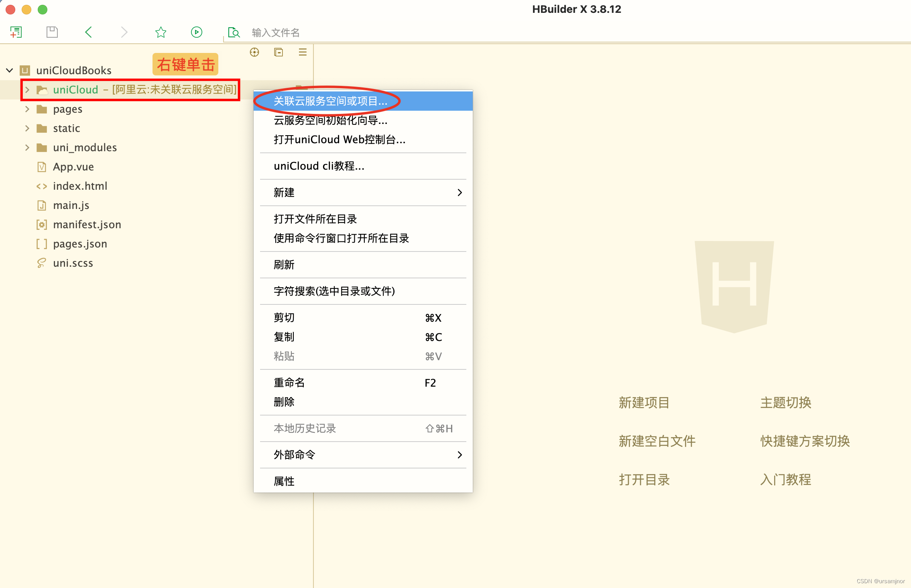Click the run play icon
Image resolution: width=911 pixels, height=588 pixels.
[197, 32]
